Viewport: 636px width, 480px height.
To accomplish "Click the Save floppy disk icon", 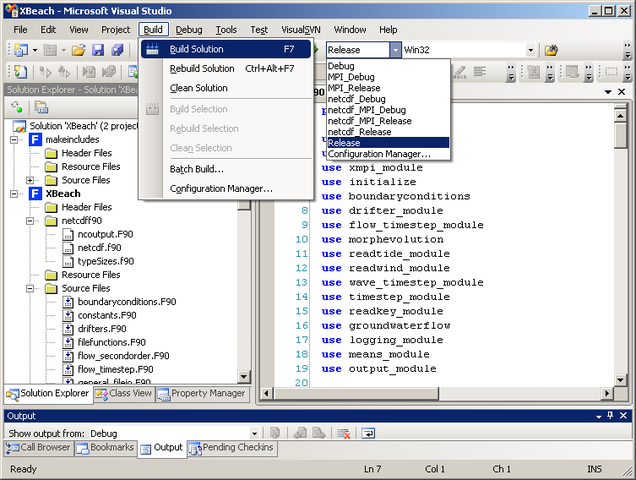I will (98, 50).
